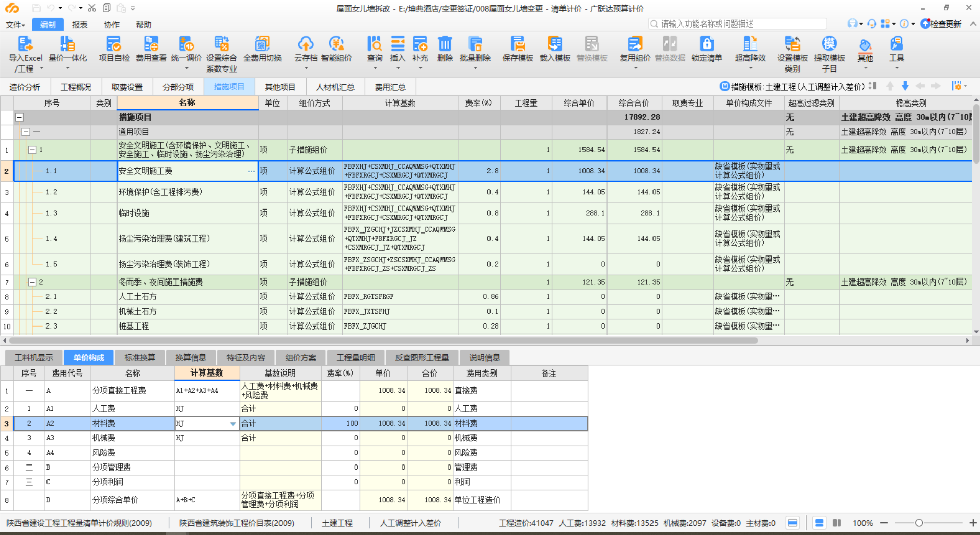Open the 计算基数 dropdown in 材料费 row
980x535 pixels.
pyautogui.click(x=233, y=424)
